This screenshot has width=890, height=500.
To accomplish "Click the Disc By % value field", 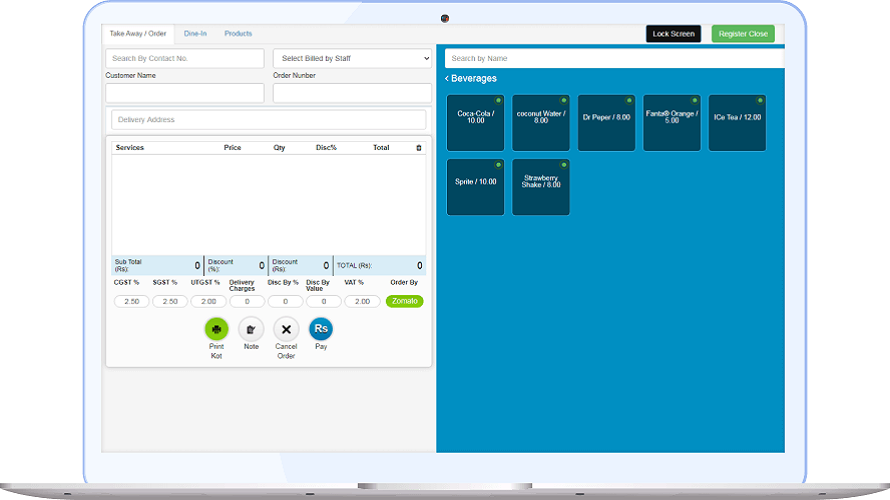I will click(286, 301).
